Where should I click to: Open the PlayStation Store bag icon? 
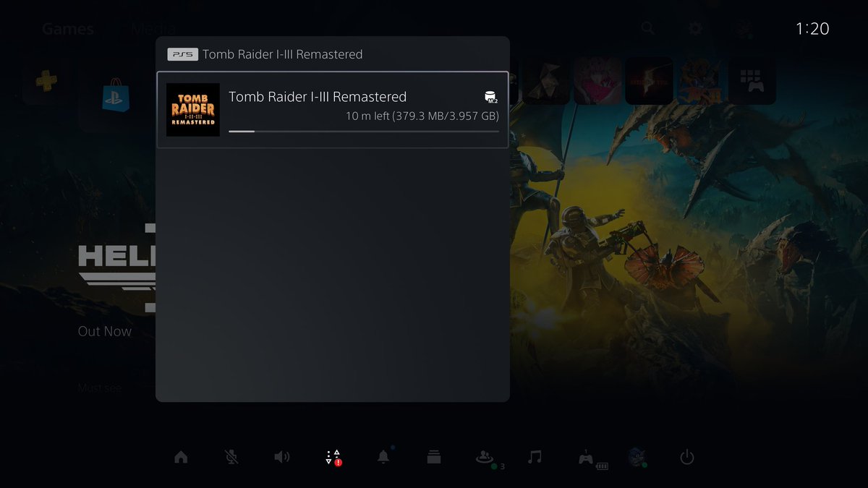point(116,95)
